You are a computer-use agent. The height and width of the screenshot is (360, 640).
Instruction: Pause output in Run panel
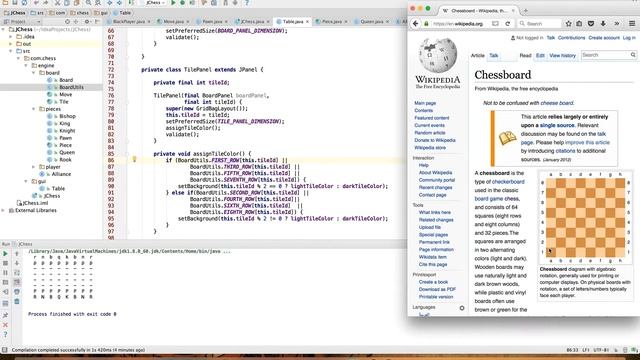pyautogui.click(x=5, y=273)
